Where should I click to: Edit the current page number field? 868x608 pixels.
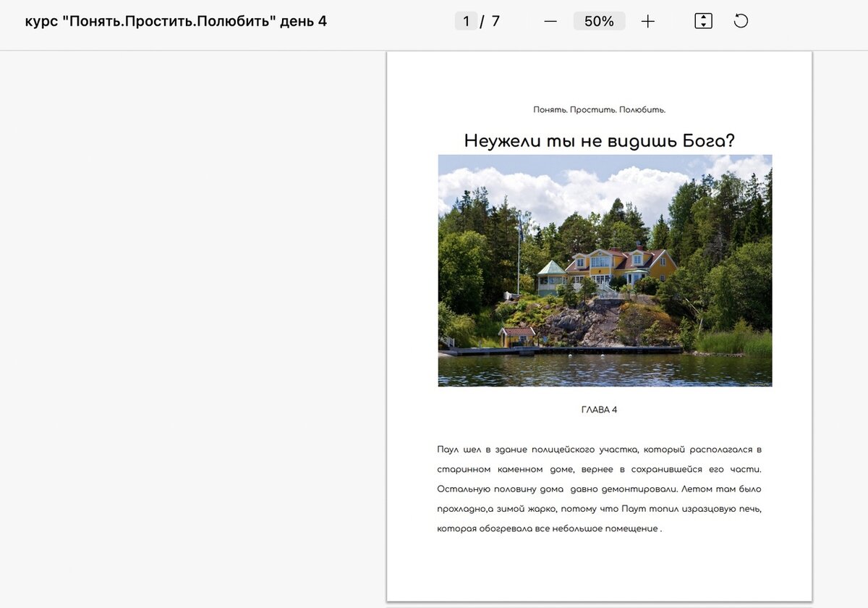coord(466,21)
